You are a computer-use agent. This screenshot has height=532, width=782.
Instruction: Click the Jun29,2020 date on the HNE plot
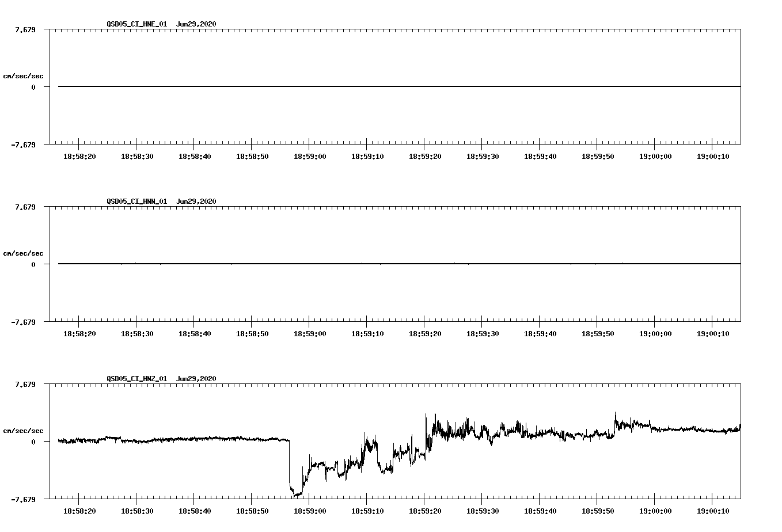(x=196, y=24)
